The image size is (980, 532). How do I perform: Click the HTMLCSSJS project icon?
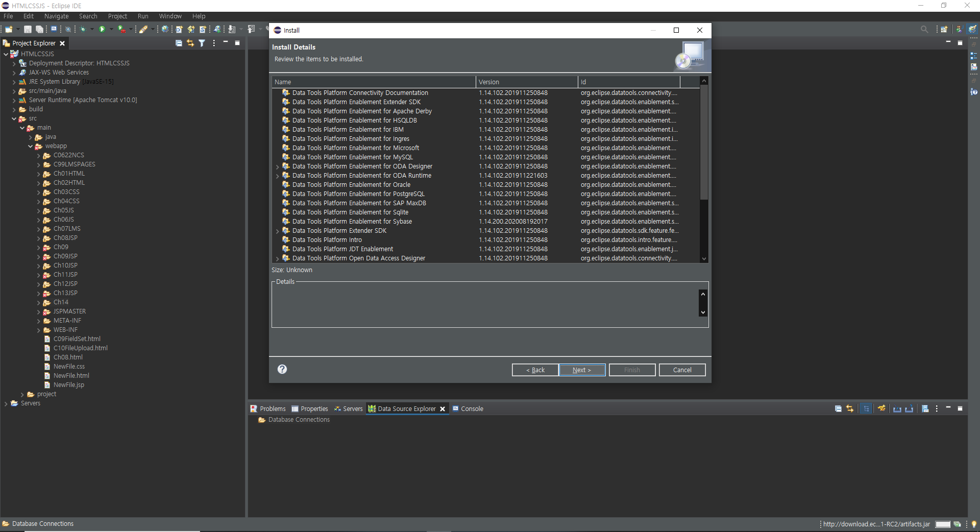[x=14, y=54]
